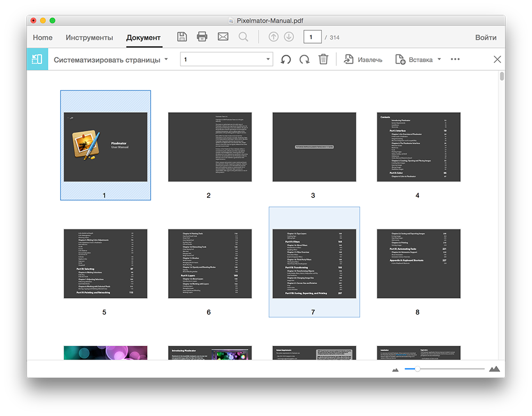This screenshot has width=532, height=416.
Task: Rotate the page counterclockwise
Action: point(286,60)
